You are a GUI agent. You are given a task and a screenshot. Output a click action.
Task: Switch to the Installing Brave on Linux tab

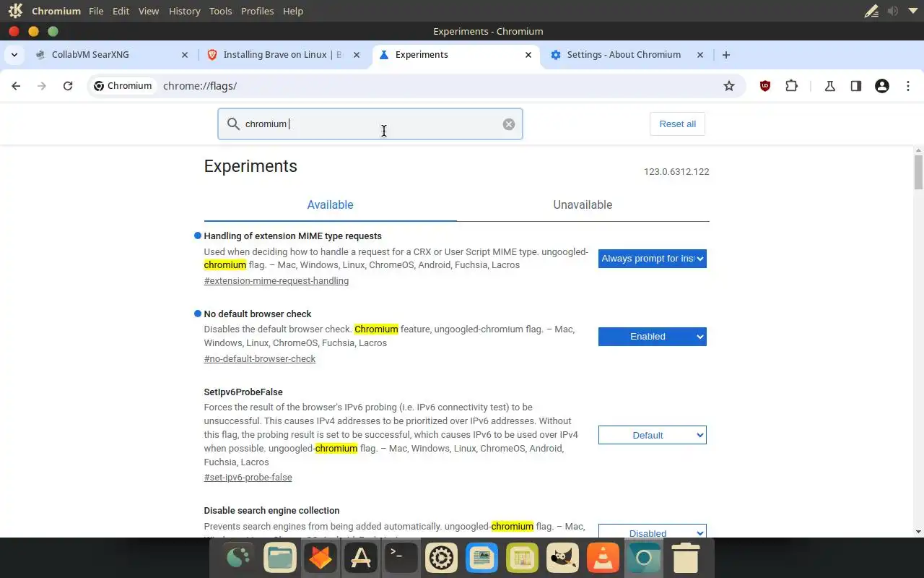click(x=283, y=55)
